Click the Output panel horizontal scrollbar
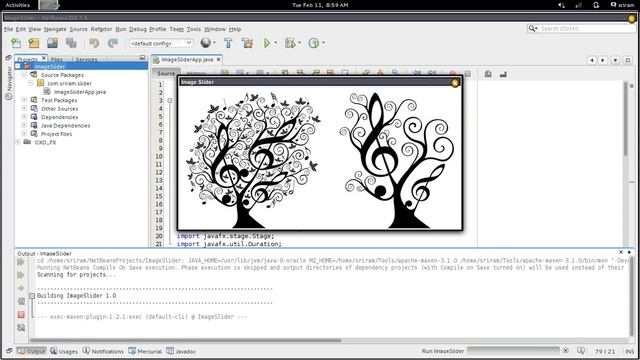This screenshot has width=640, height=360. (185, 340)
